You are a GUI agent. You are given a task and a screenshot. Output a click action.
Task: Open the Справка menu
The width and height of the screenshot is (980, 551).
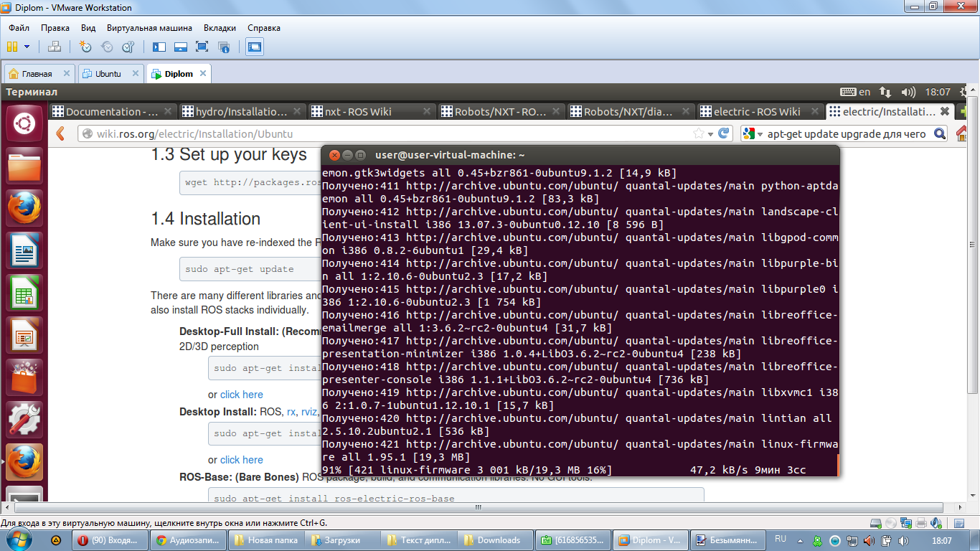click(x=264, y=28)
